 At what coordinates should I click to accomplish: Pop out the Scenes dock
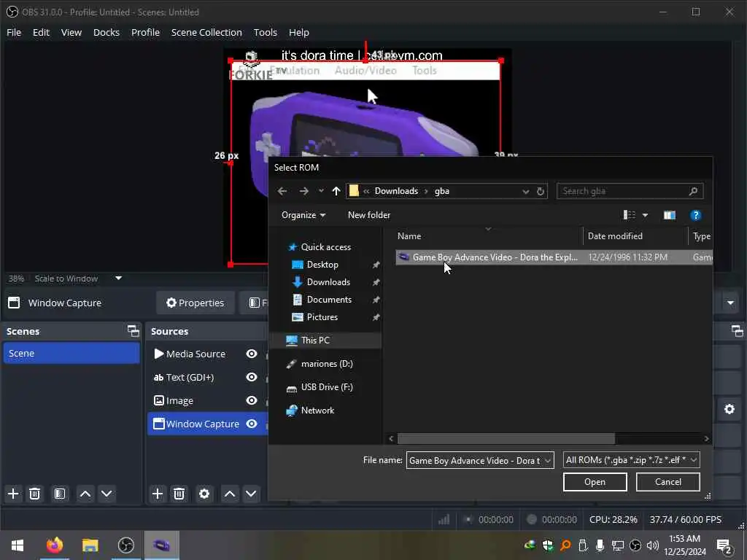click(x=133, y=331)
